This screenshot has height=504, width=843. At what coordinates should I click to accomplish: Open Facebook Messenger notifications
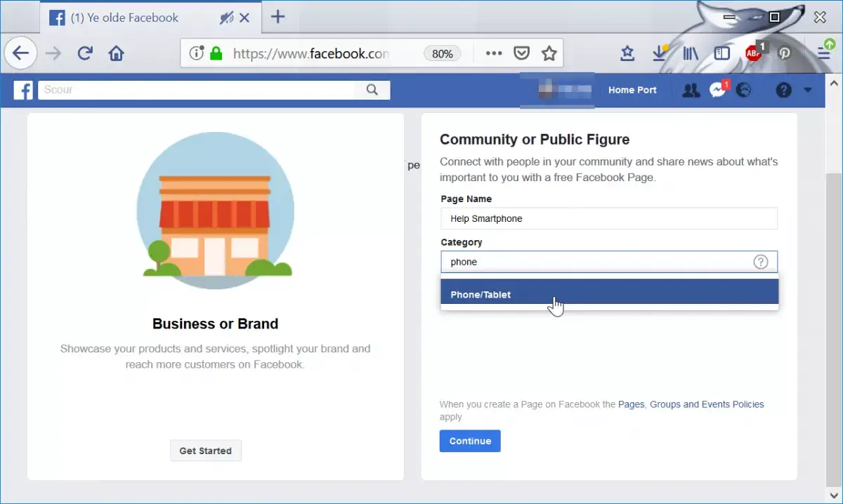(717, 89)
